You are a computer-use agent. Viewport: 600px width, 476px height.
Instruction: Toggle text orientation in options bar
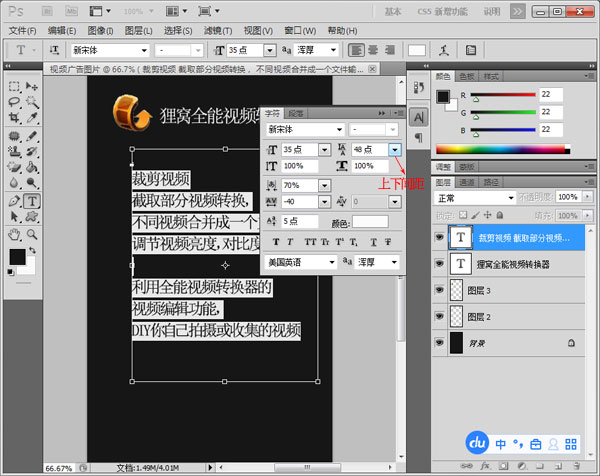pyautogui.click(x=54, y=50)
